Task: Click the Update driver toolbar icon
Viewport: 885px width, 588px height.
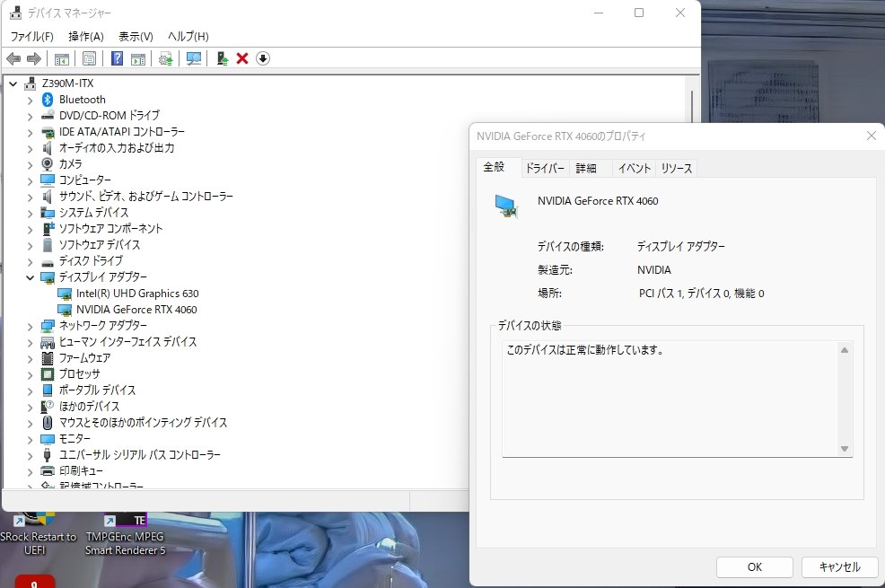Action: pyautogui.click(x=165, y=58)
